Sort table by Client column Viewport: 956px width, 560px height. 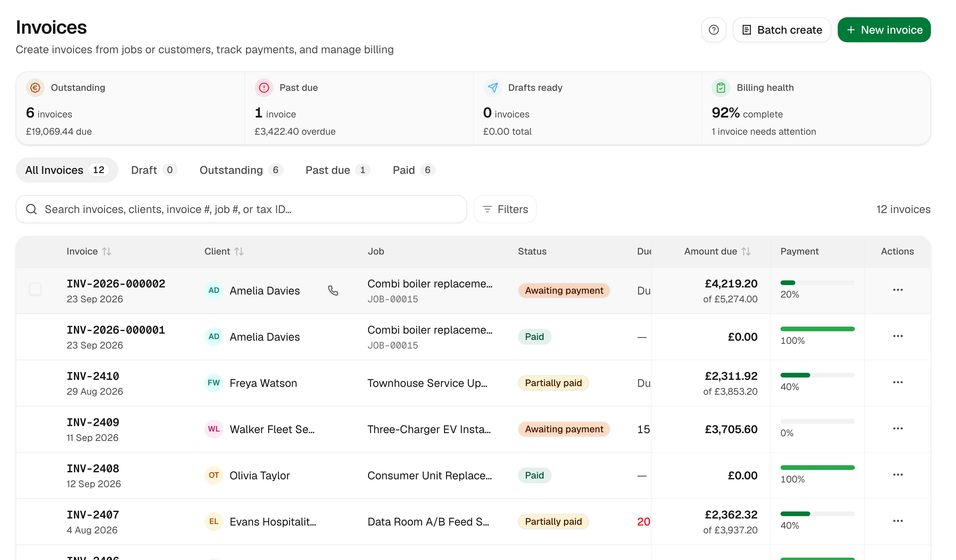(224, 251)
